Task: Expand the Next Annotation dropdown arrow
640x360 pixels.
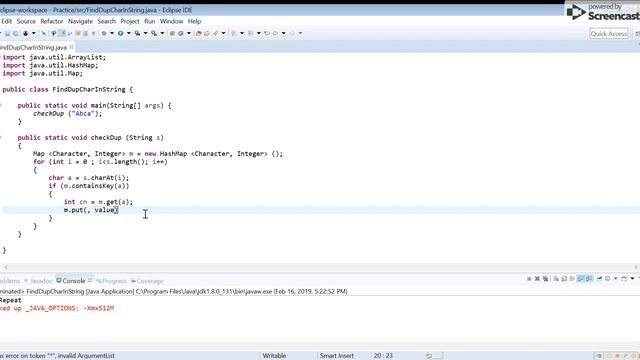Action: coord(242,33)
